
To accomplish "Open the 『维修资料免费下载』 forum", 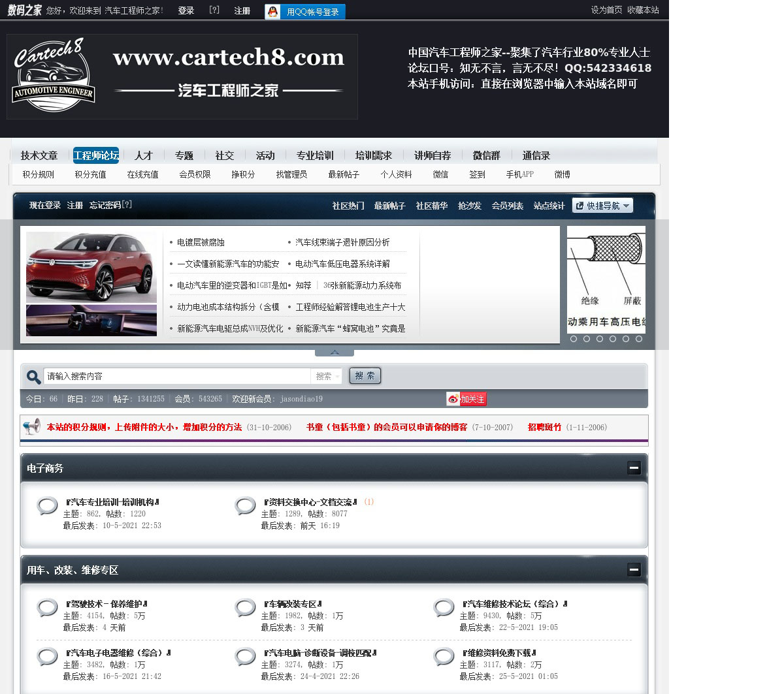I will pyautogui.click(x=499, y=653).
